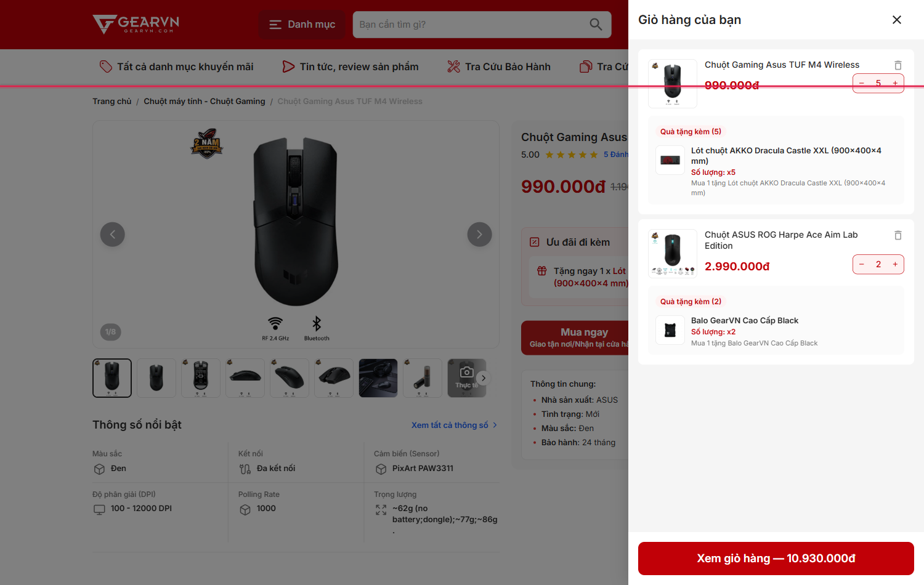Close the cart panel
924x585 pixels.
pyautogui.click(x=897, y=20)
